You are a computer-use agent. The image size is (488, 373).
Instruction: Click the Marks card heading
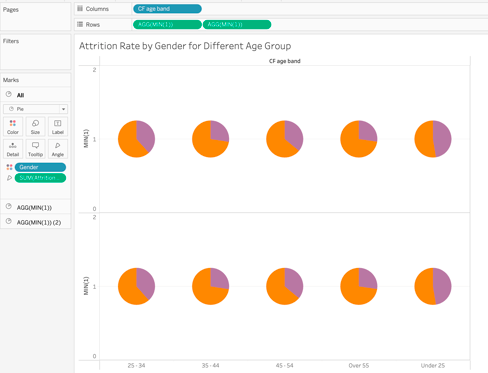pyautogui.click(x=11, y=80)
